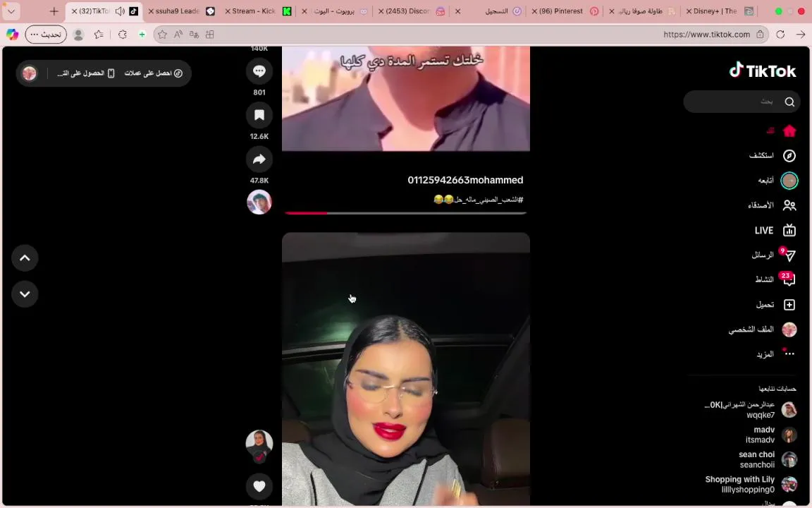Bookmark the first video (12.6K)
The width and height of the screenshot is (812, 508).
259,115
